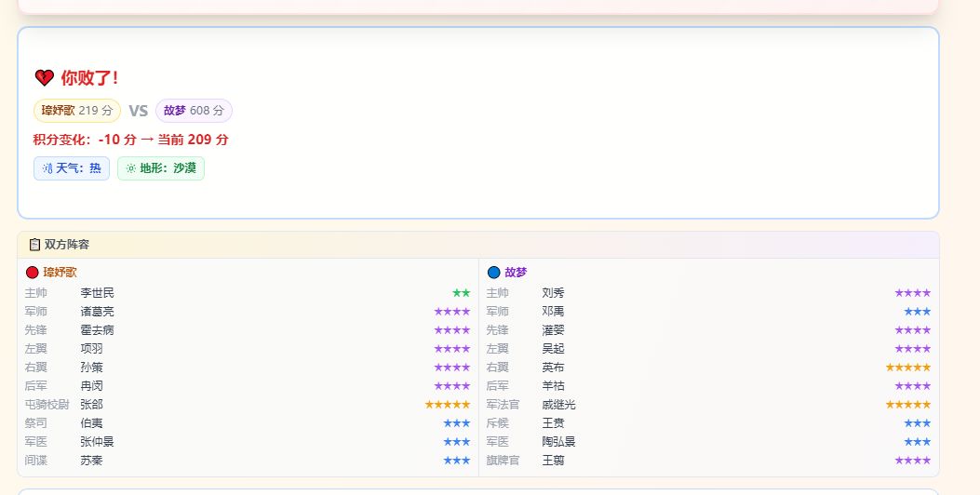Click the five gold stars for 戚继光
Viewport: 980px width, 495px height.
click(908, 405)
